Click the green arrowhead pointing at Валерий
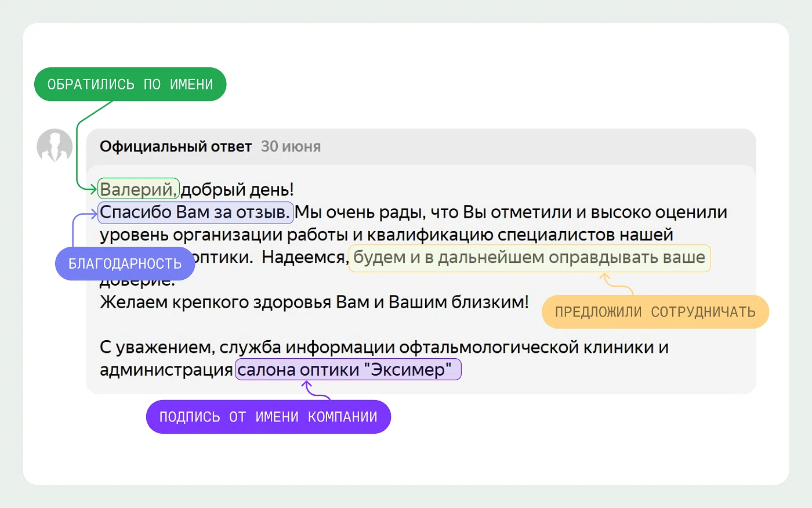This screenshot has height=508, width=812. point(93,189)
